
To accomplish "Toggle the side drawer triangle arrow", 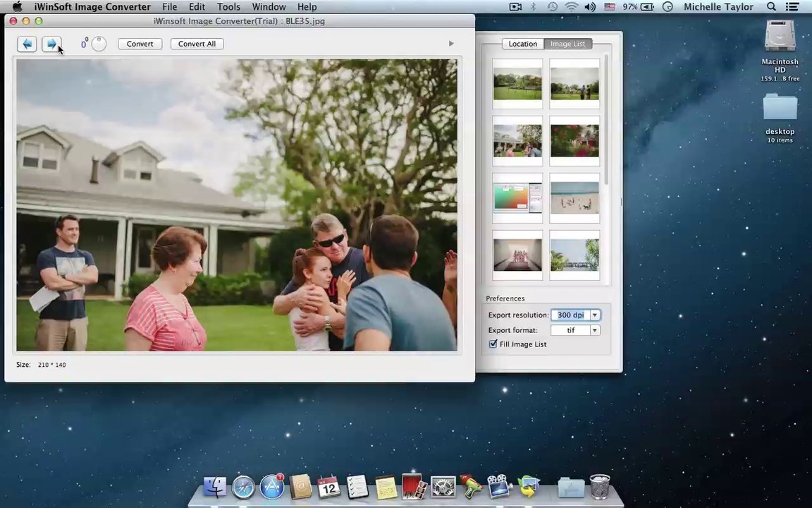I will pyautogui.click(x=451, y=44).
